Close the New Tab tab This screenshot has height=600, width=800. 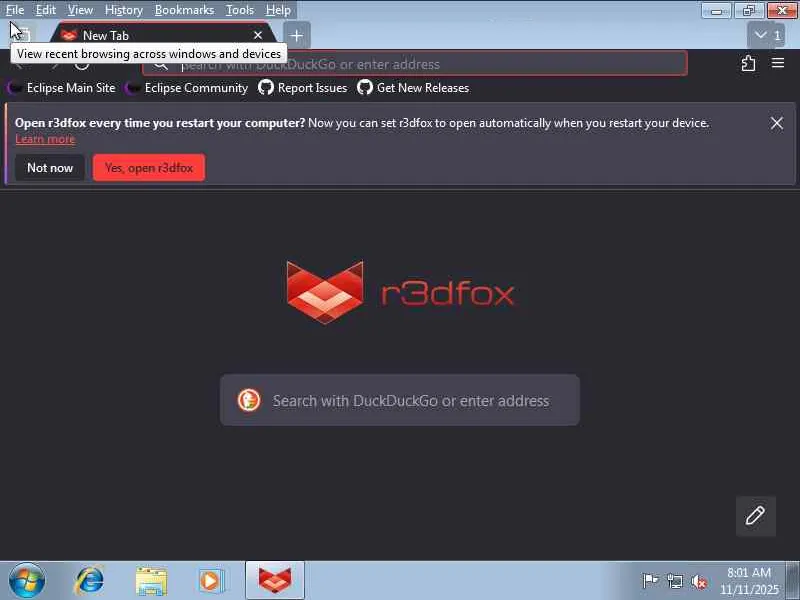point(258,35)
